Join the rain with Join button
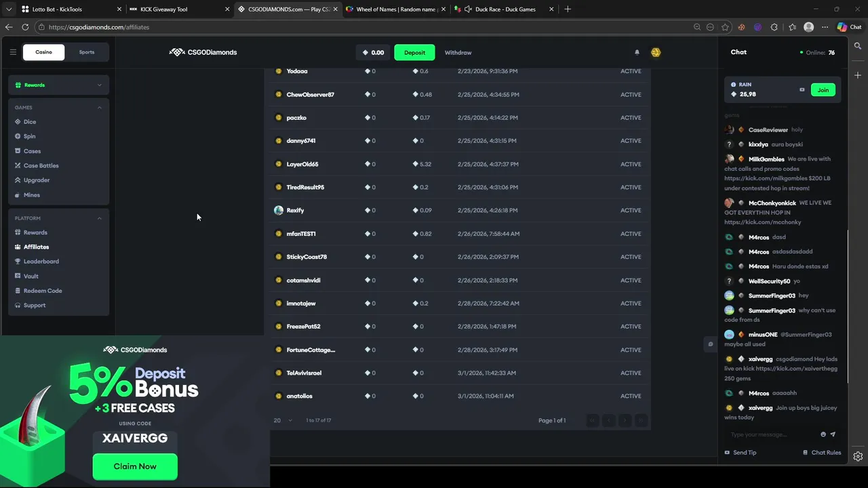 (x=823, y=89)
